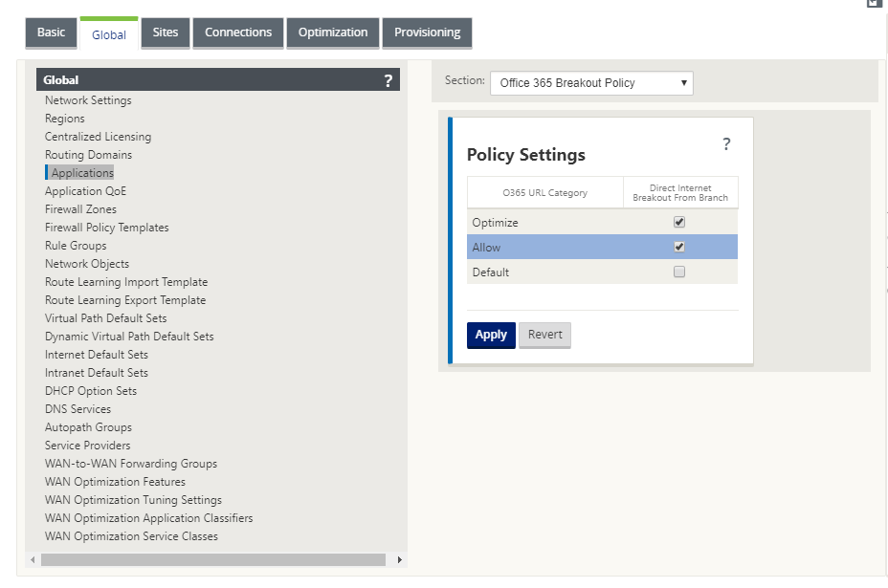
Task: Apply the policy settings
Action: 491,335
